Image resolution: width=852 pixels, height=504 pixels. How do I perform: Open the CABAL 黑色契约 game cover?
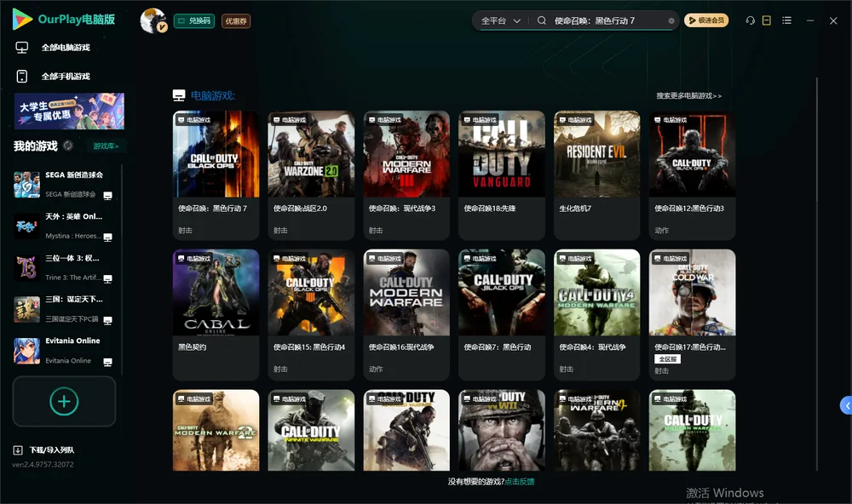coord(216,292)
